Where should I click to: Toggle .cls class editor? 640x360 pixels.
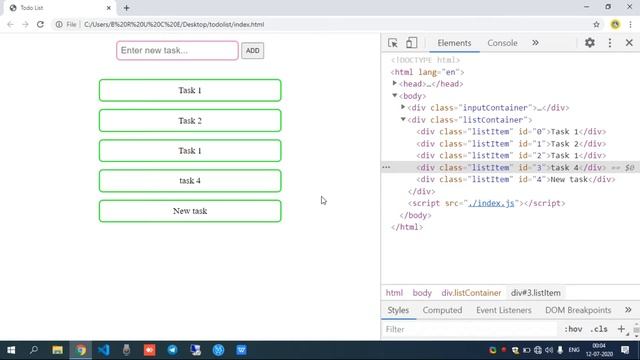pyautogui.click(x=599, y=329)
